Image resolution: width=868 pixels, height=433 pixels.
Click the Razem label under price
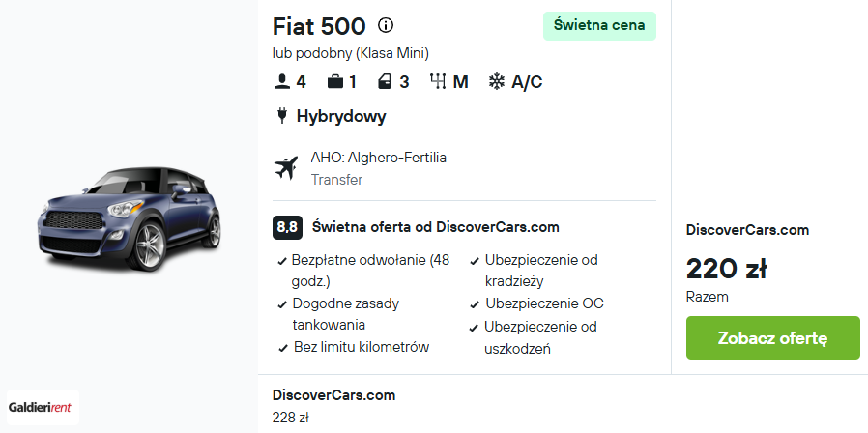pyautogui.click(x=707, y=297)
